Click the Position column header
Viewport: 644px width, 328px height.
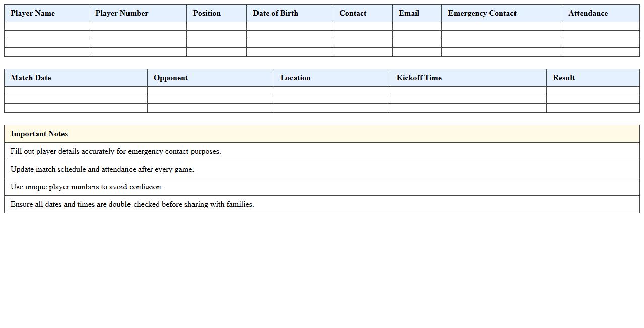pos(207,13)
